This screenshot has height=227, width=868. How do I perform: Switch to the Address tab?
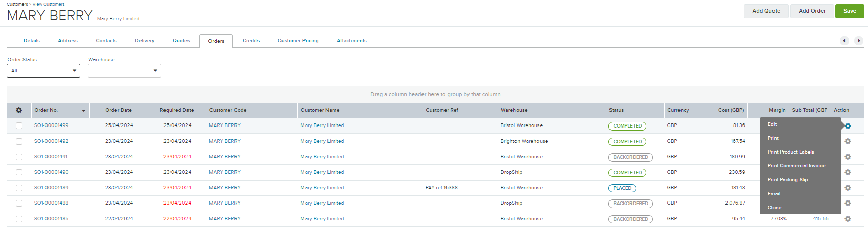click(68, 41)
